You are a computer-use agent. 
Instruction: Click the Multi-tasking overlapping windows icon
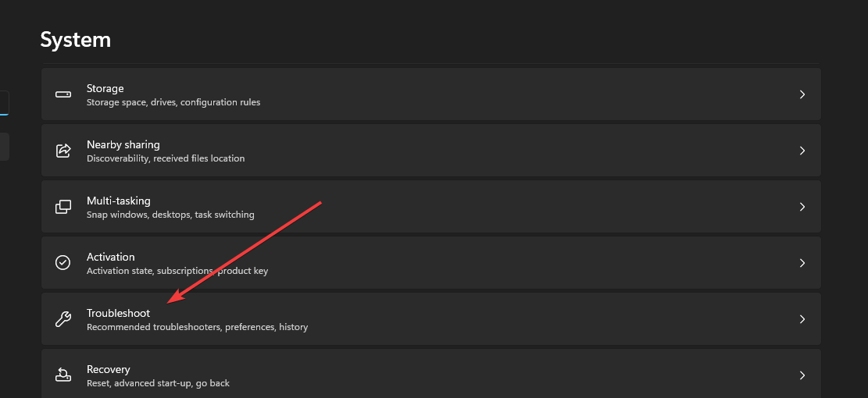pyautogui.click(x=63, y=207)
